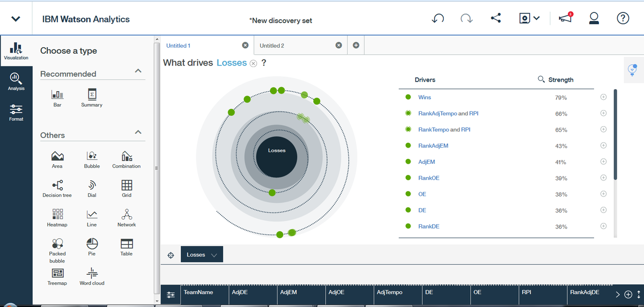The height and width of the screenshot is (307, 644).
Task: Open the Visualization sidebar panel
Action: [16, 51]
